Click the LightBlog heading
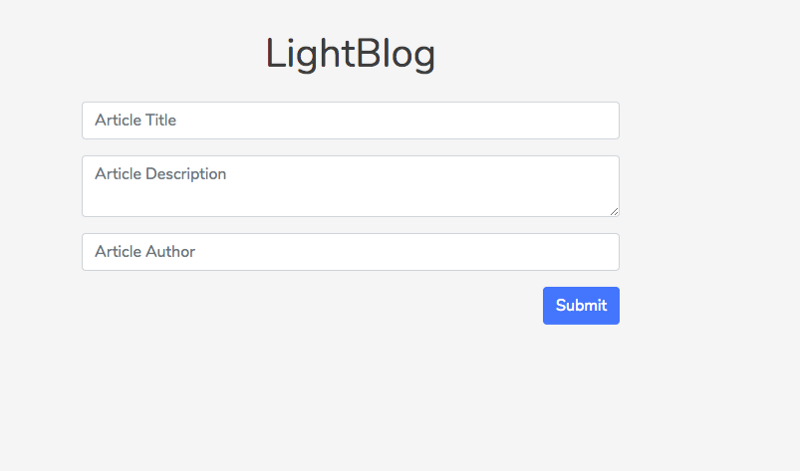800x471 pixels. coord(350,54)
